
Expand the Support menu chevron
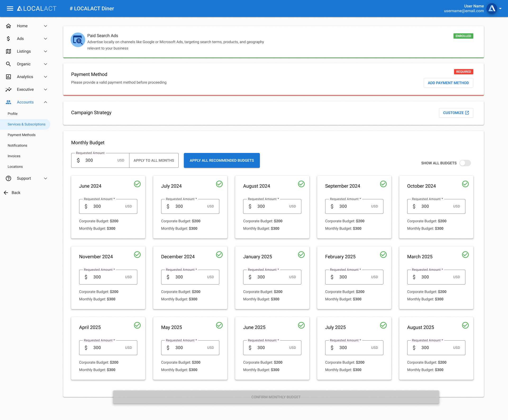click(x=46, y=178)
